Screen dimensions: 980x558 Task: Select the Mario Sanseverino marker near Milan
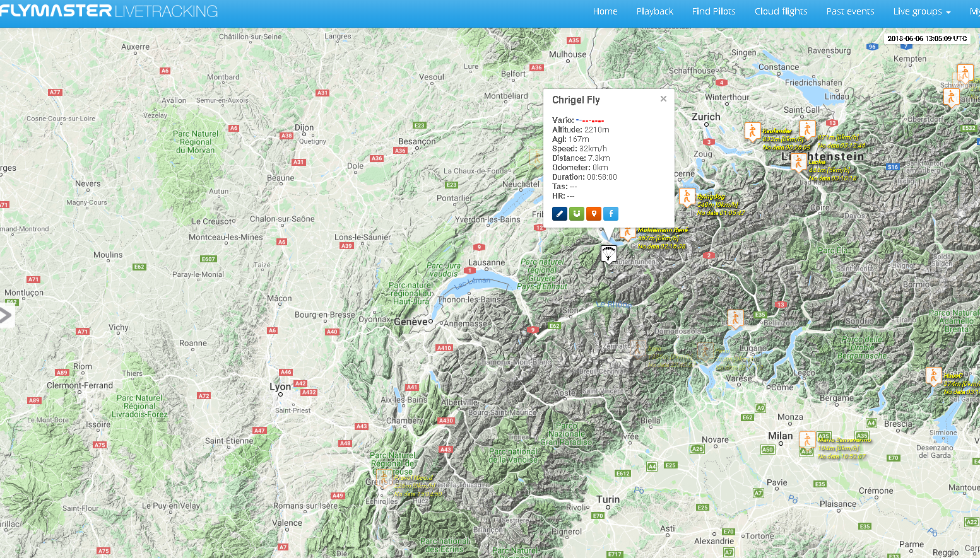807,439
